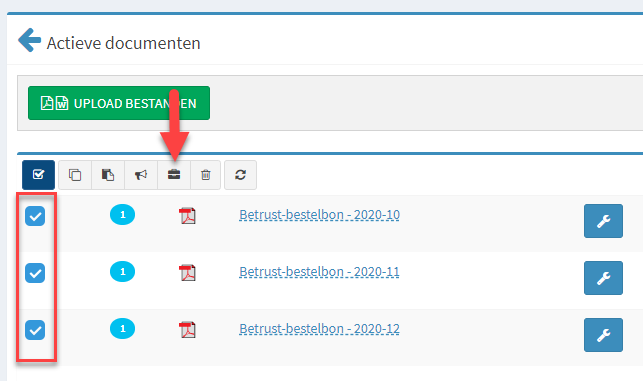Open the Betrust-bestelbon - 2020-12 link

[319, 329]
